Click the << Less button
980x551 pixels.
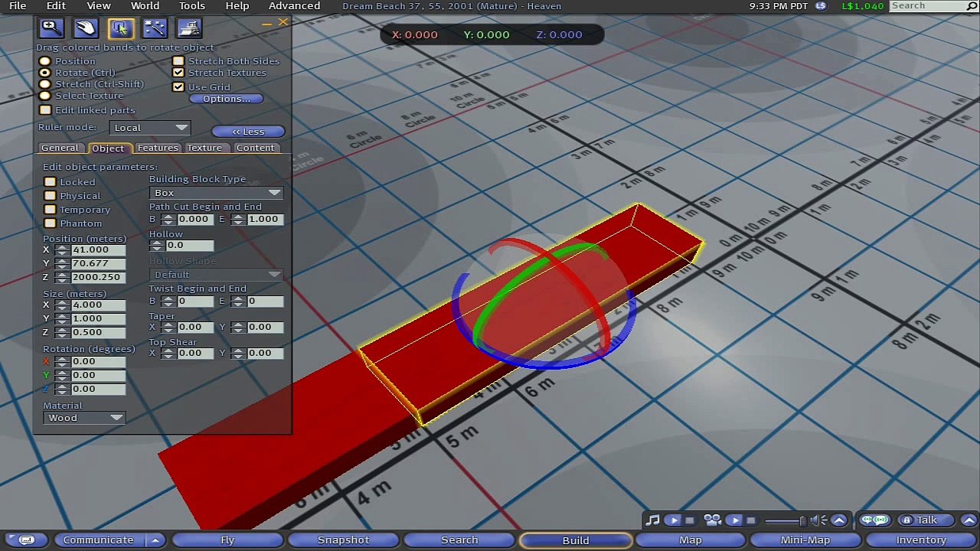click(x=249, y=132)
